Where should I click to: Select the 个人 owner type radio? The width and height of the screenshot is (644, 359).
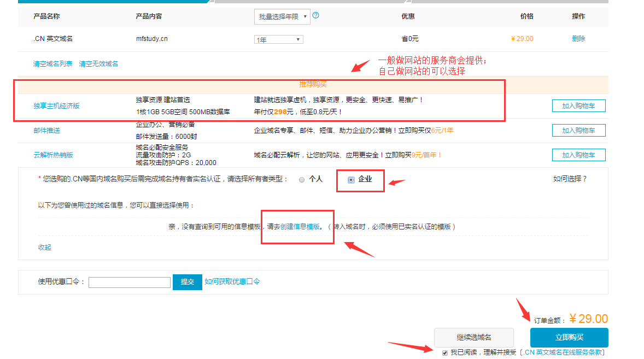pos(302,179)
